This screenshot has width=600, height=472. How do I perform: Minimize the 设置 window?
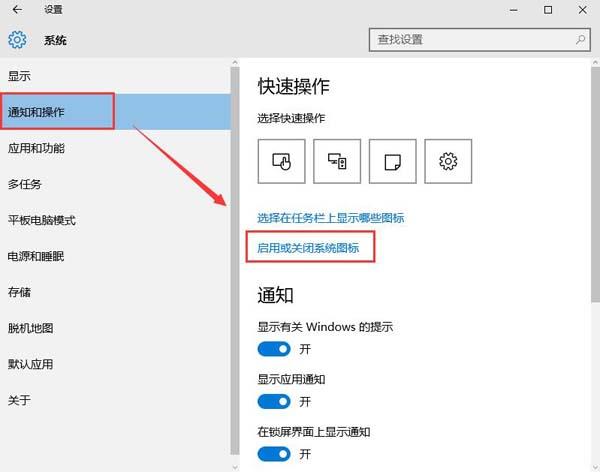coord(514,10)
